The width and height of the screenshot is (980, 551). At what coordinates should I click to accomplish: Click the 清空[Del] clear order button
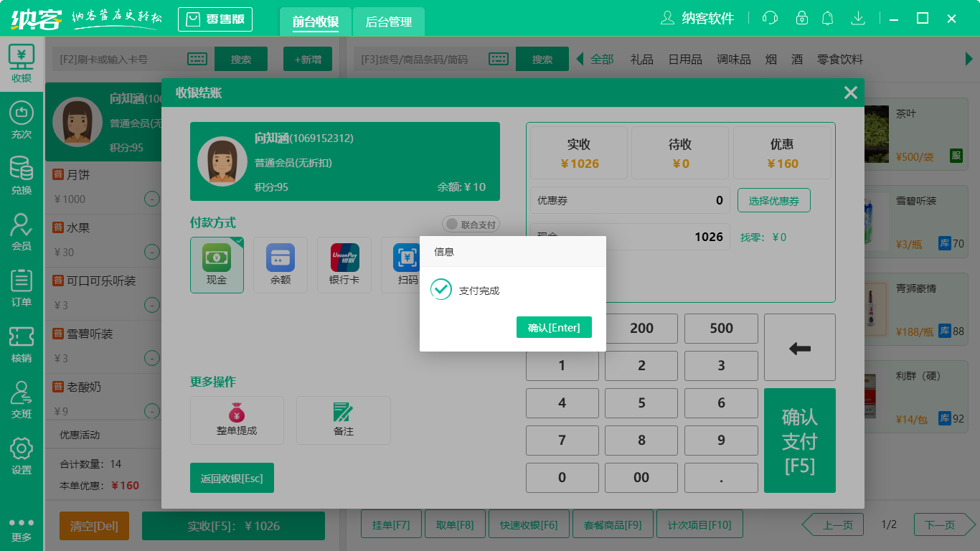[94, 524]
